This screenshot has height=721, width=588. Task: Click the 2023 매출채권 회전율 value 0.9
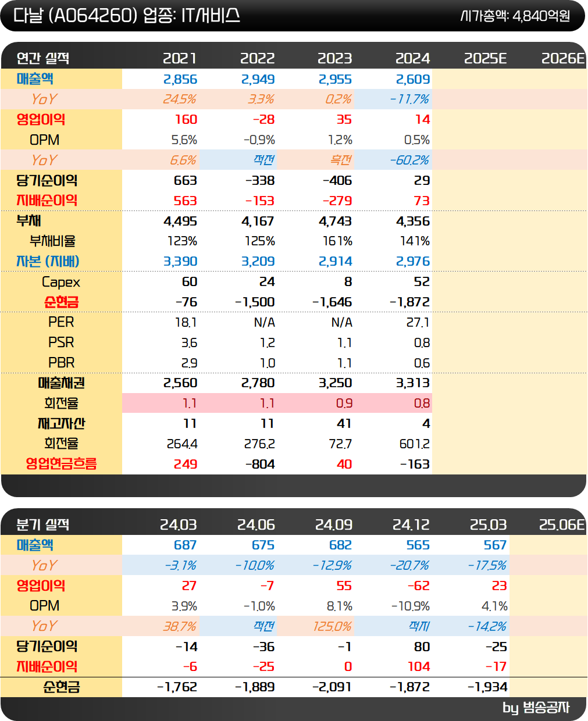tap(344, 403)
